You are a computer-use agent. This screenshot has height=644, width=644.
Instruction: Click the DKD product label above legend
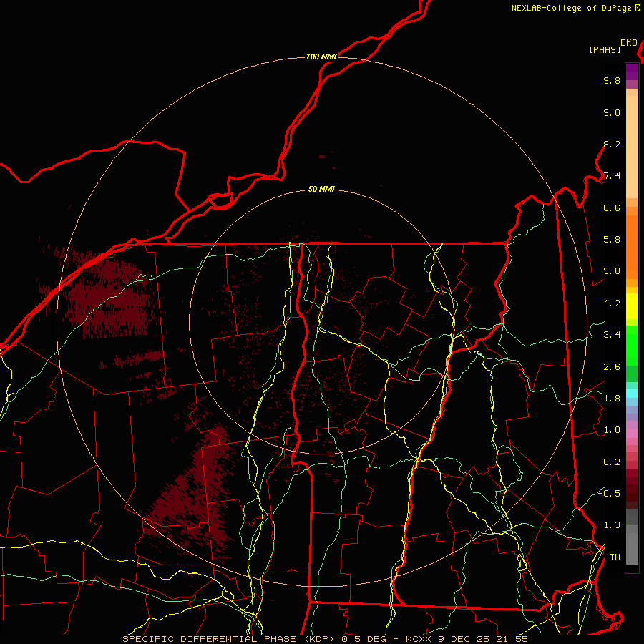click(x=629, y=43)
